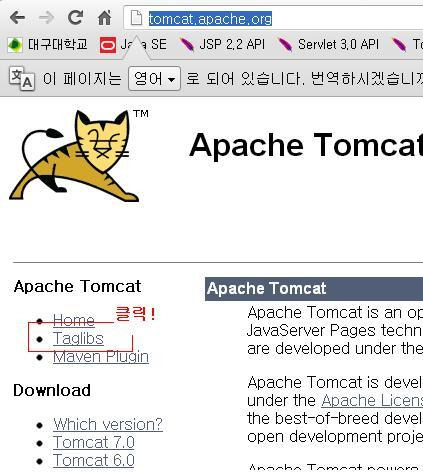Open the 영어 language dropdown
The width and height of the screenshot is (423, 473).
(154, 79)
